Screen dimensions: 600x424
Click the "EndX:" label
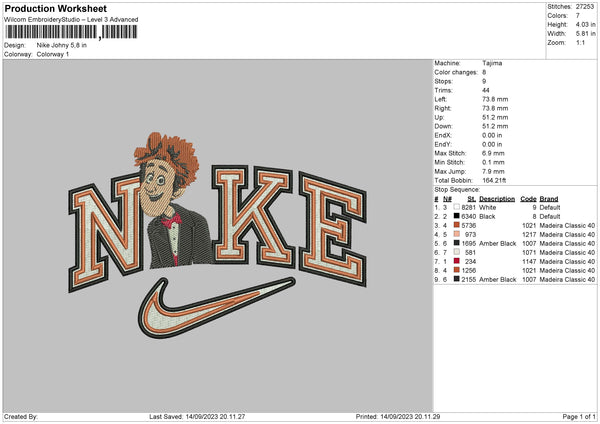click(x=443, y=135)
